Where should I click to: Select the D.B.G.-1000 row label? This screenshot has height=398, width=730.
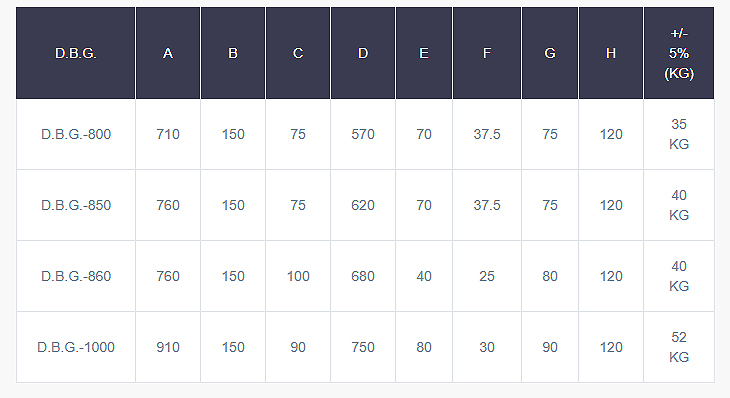[76, 347]
